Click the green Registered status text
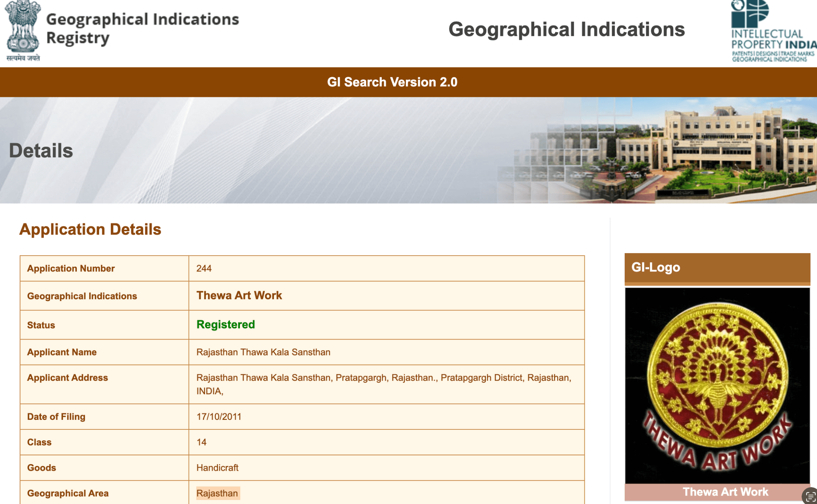This screenshot has height=504, width=817. coord(225,324)
